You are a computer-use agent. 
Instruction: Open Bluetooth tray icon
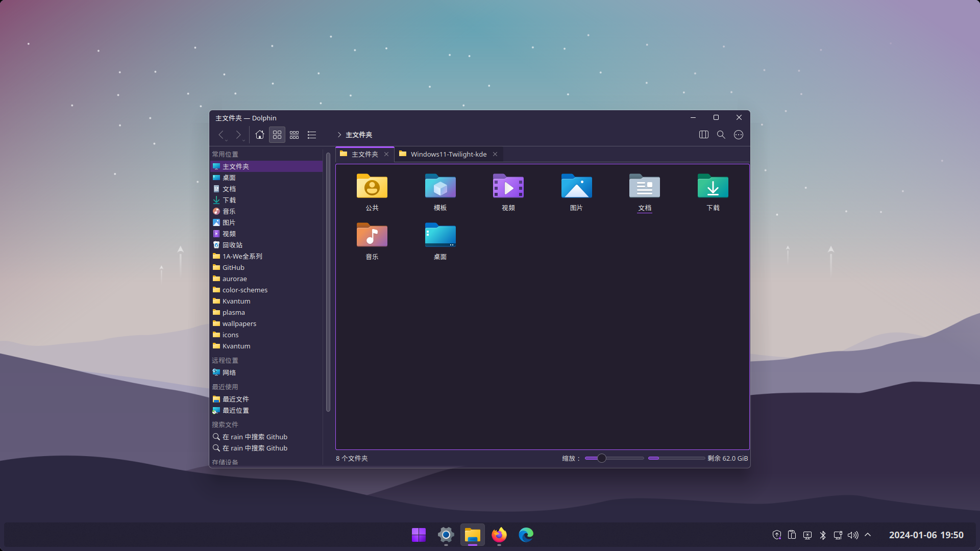(x=823, y=535)
